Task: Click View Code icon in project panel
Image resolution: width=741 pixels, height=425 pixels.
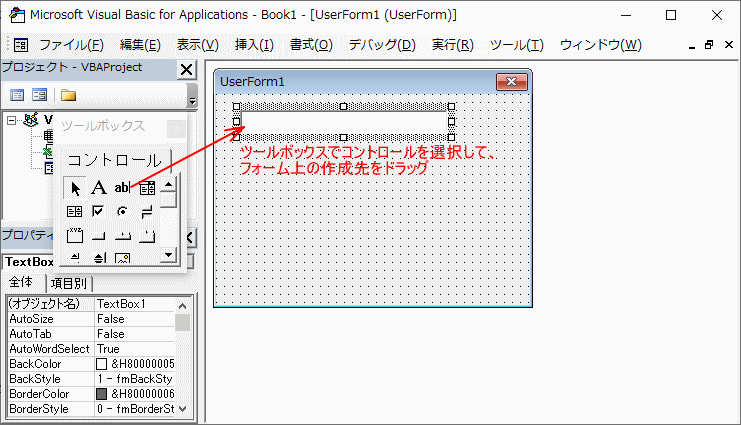Action: pos(17,95)
